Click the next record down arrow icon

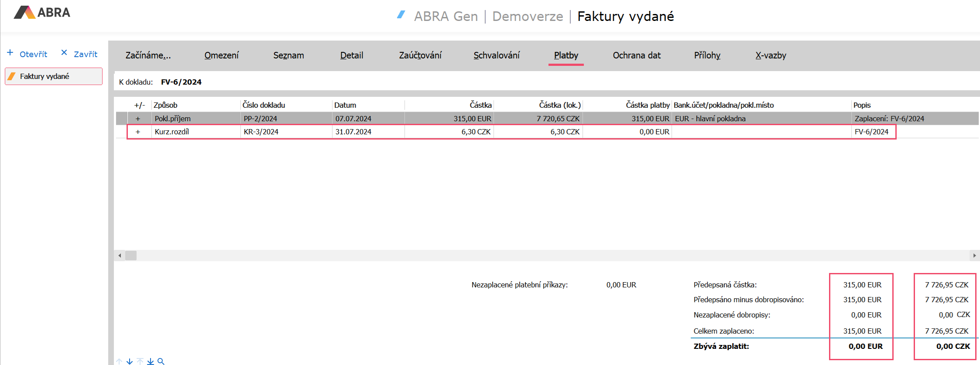tap(130, 361)
